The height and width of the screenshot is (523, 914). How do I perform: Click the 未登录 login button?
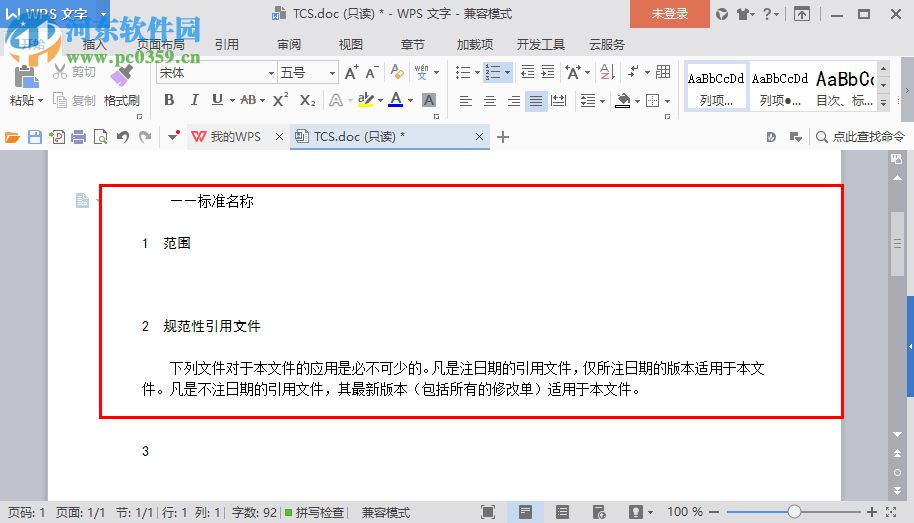coord(670,14)
